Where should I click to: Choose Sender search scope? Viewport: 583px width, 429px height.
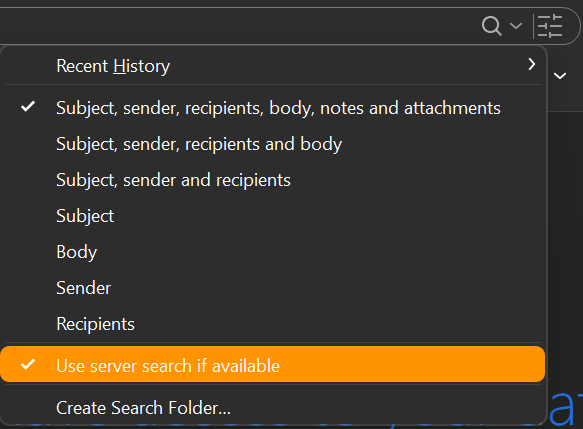click(x=273, y=288)
